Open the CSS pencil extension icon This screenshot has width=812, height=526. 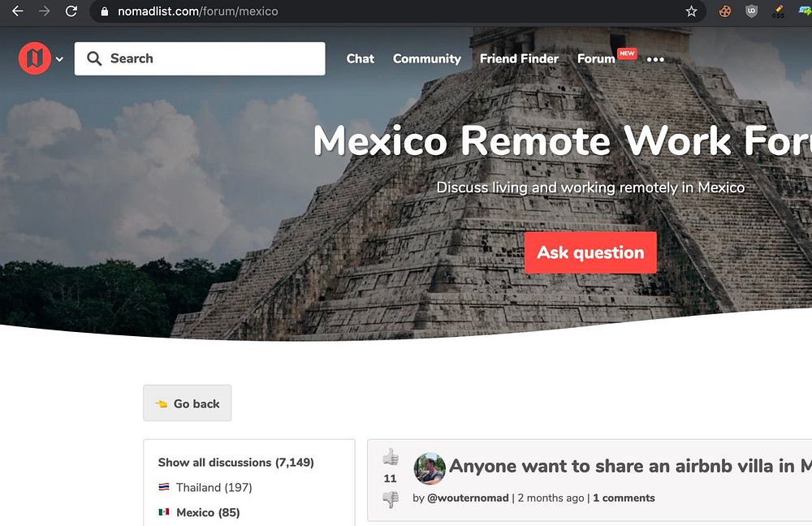pyautogui.click(x=779, y=11)
